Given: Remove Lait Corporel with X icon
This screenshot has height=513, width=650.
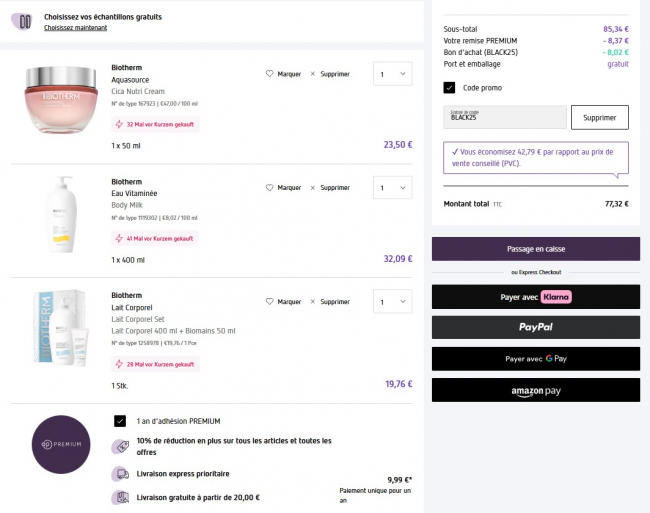Looking at the screenshot, I should [312, 302].
